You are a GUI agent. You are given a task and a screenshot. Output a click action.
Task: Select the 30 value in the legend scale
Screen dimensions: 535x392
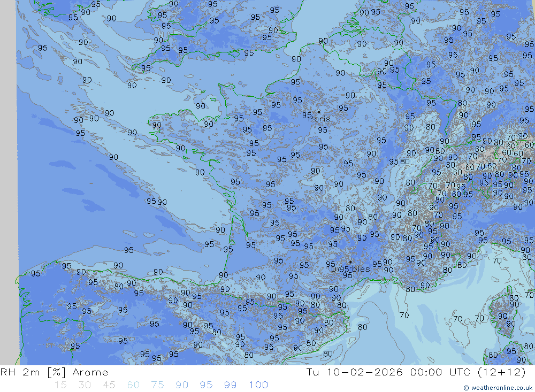(x=85, y=385)
